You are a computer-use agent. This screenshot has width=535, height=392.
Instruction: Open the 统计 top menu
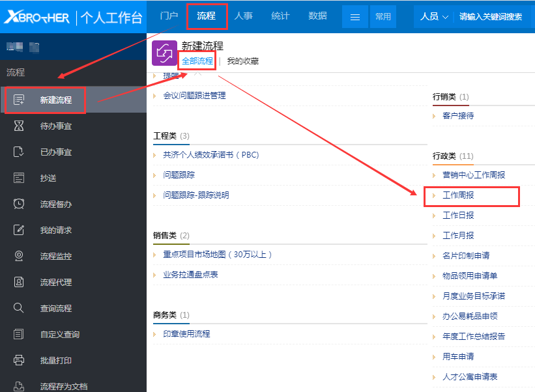point(280,16)
